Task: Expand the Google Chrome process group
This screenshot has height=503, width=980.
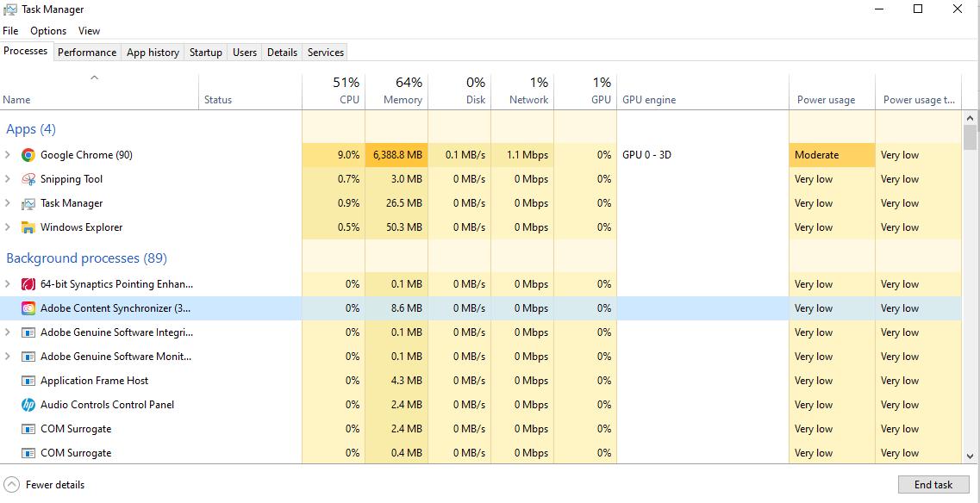Action: coord(8,155)
